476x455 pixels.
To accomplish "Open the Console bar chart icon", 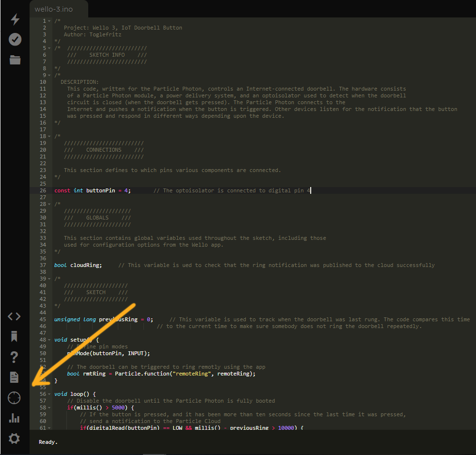I will pos(14,418).
